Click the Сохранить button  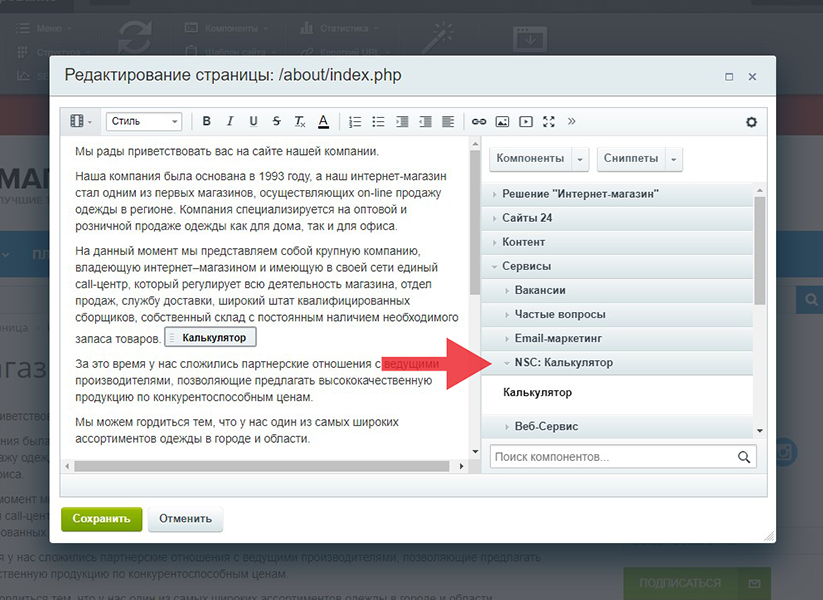coord(101,519)
